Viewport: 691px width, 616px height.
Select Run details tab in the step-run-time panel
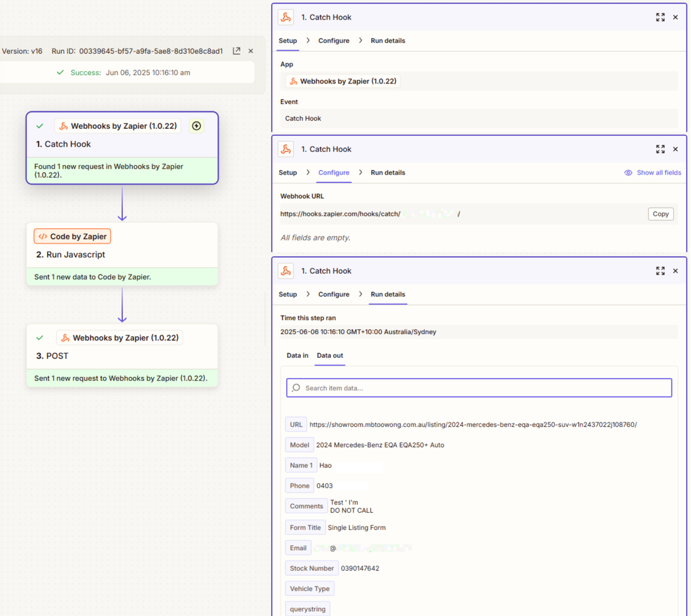pyautogui.click(x=388, y=295)
